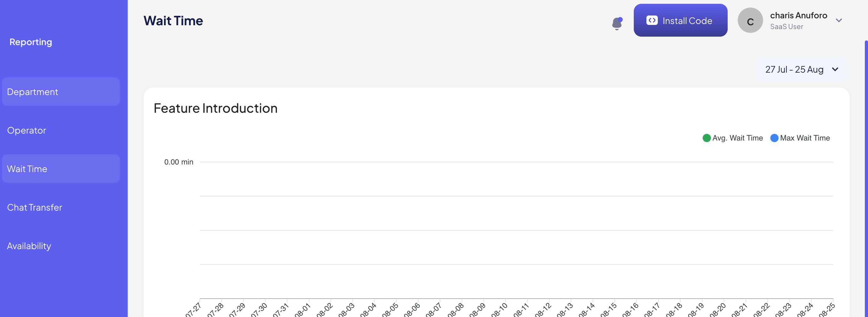Navigate to the Availability report

coord(29,246)
